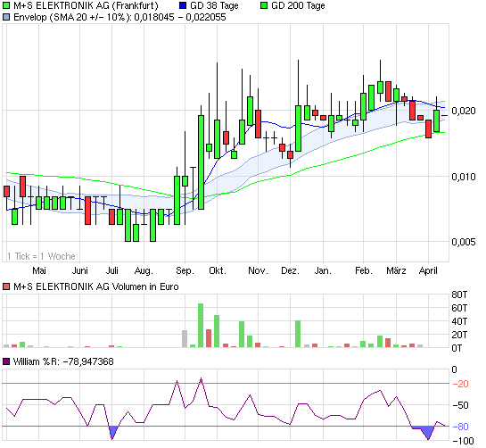Click the 40T volume axis label
The image size is (486, 448).
point(459,321)
